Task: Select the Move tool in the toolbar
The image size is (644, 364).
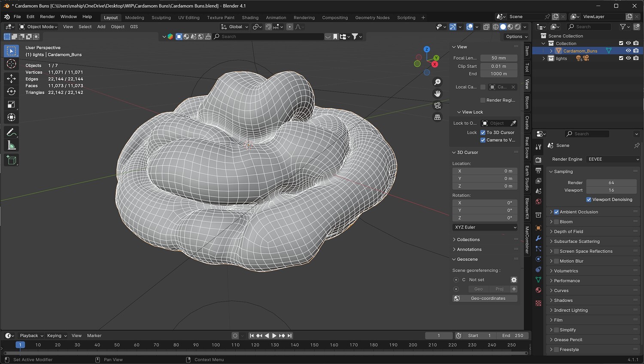Action: [12, 78]
